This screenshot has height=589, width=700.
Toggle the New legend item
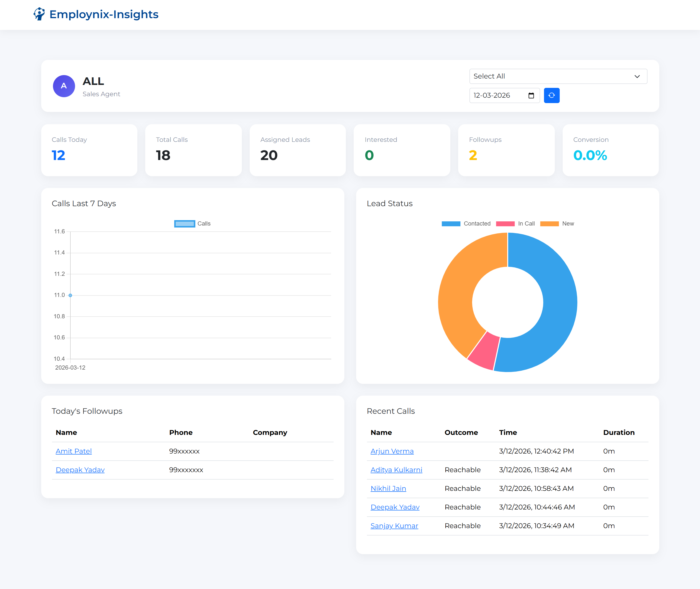coord(557,224)
